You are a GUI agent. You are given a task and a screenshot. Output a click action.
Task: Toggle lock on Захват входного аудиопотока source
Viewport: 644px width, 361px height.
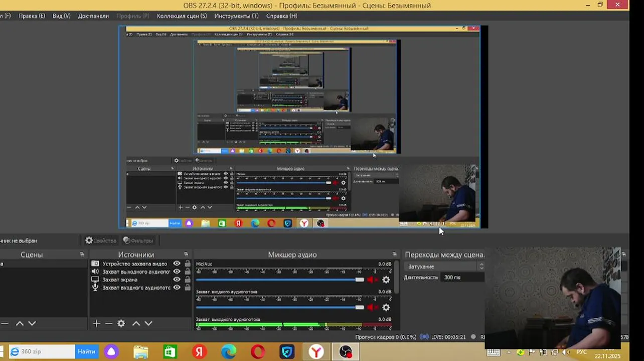tap(187, 288)
